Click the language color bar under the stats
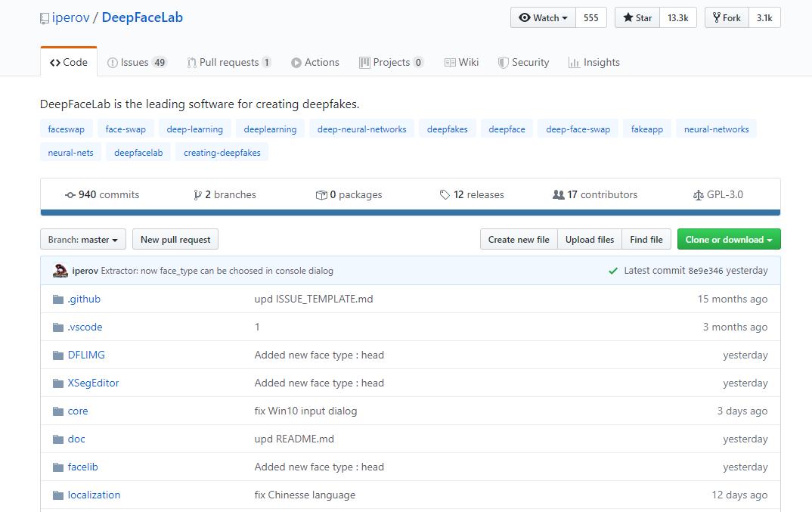 tap(410, 213)
